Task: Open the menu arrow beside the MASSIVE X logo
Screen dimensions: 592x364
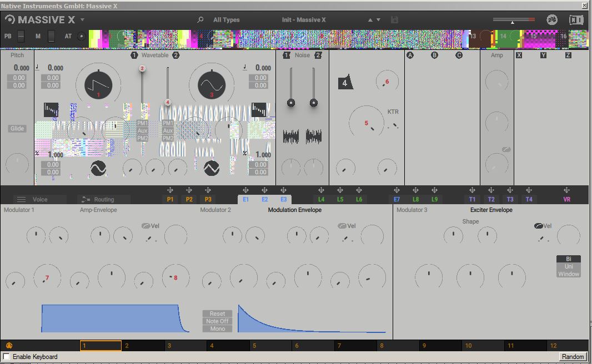Action: coord(82,19)
